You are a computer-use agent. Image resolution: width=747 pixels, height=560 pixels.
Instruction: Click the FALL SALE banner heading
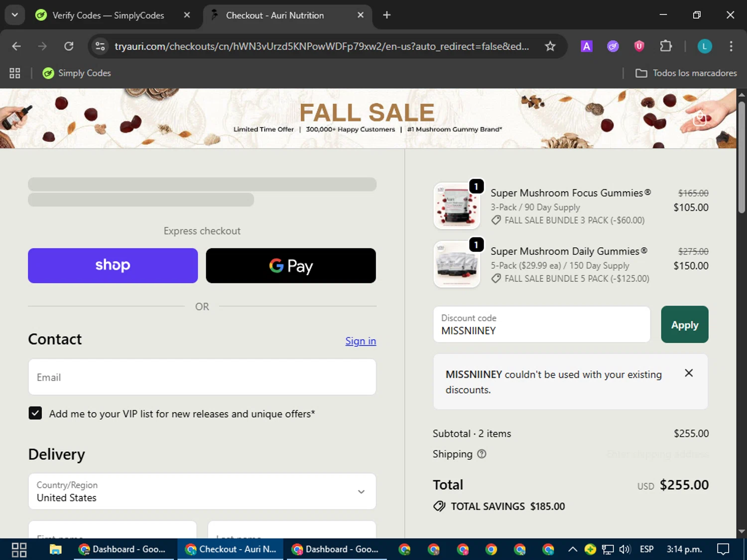pyautogui.click(x=367, y=112)
